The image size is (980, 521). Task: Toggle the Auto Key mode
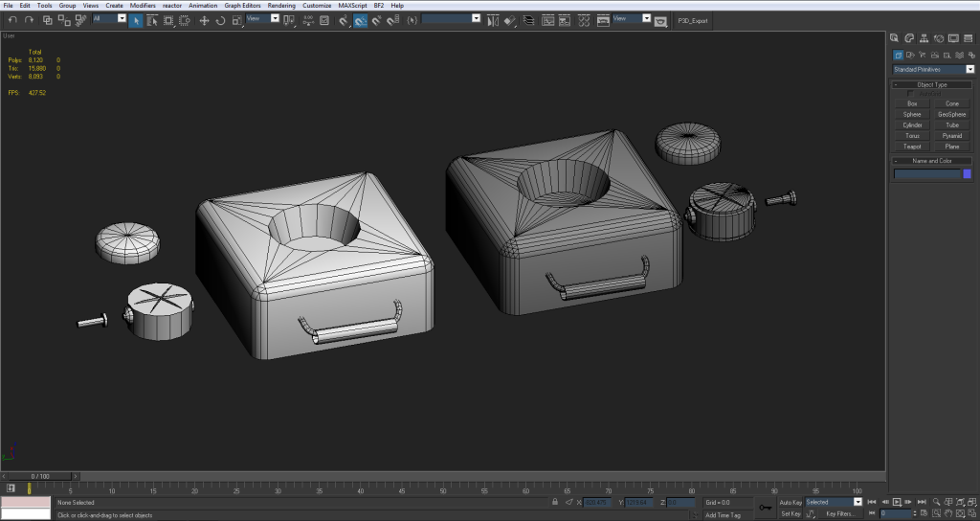click(791, 502)
